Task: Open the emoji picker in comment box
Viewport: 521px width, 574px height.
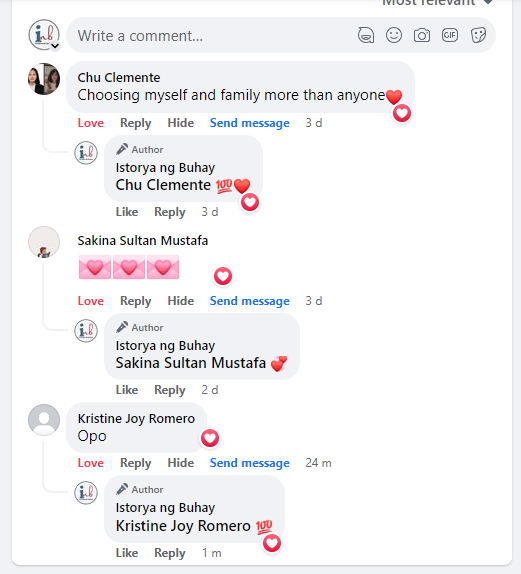Action: [394, 36]
